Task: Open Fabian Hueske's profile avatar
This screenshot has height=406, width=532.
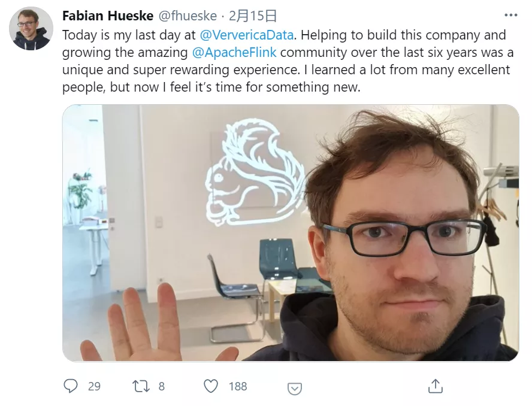Action: [x=31, y=29]
